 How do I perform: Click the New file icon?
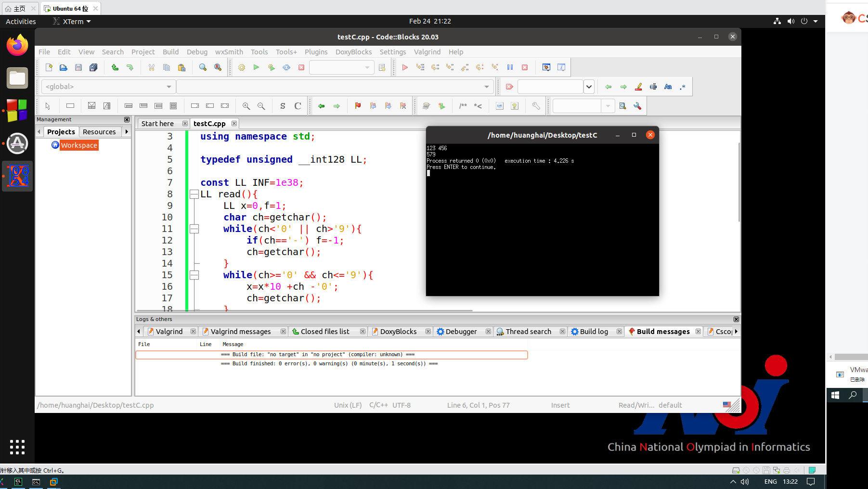(x=49, y=67)
